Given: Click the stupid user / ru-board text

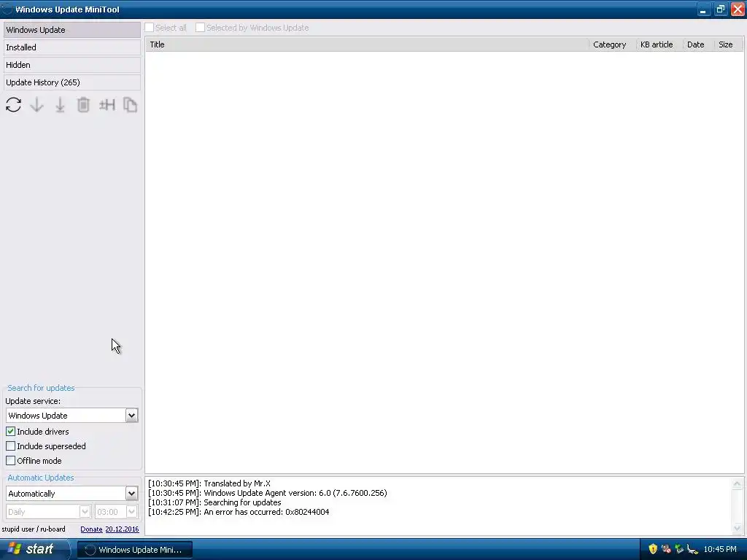Looking at the screenshot, I should [34, 529].
